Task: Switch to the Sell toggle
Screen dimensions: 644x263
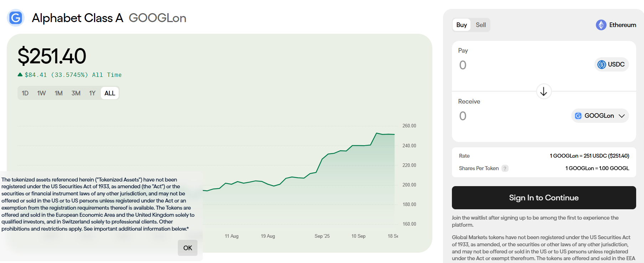Action: tap(480, 25)
